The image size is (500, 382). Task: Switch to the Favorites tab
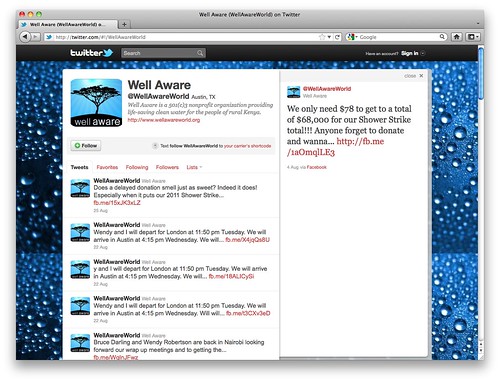click(x=107, y=167)
